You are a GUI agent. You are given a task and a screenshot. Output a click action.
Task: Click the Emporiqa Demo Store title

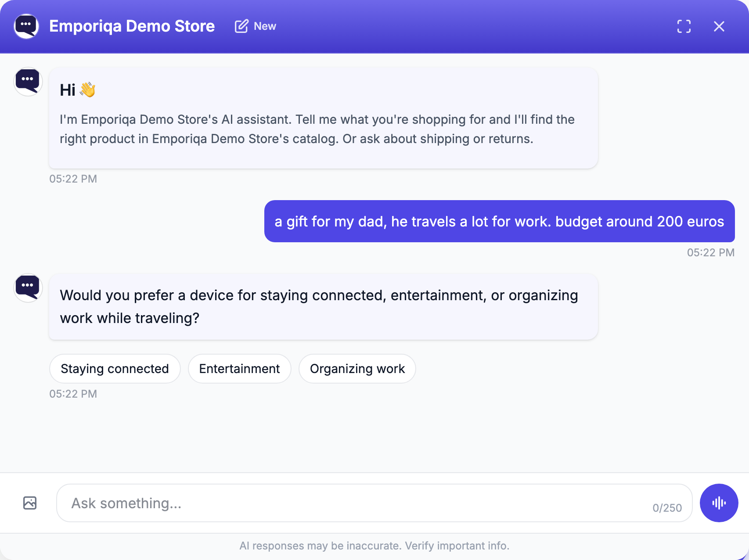pyautogui.click(x=132, y=26)
